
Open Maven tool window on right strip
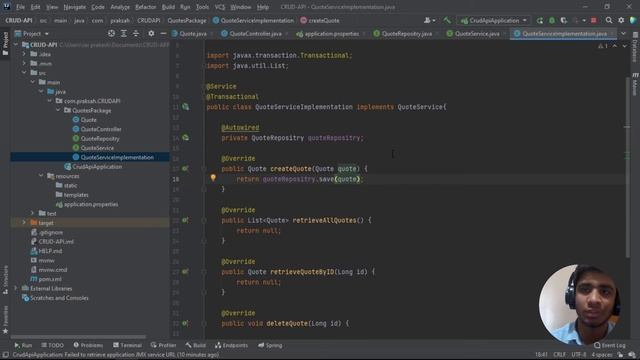(x=635, y=84)
